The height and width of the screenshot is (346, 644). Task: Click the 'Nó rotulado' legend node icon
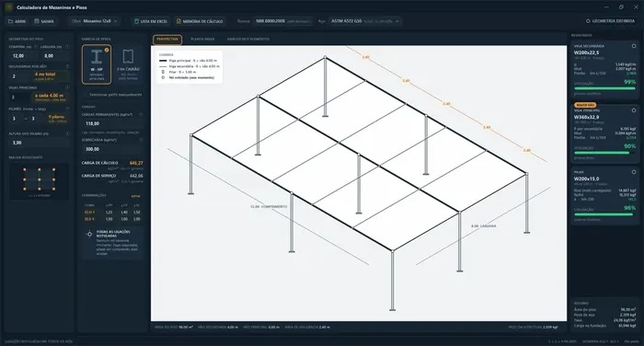click(163, 77)
